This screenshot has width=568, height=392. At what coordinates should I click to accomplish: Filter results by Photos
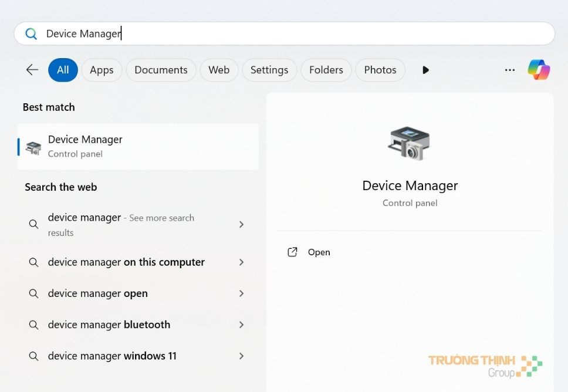[380, 70]
